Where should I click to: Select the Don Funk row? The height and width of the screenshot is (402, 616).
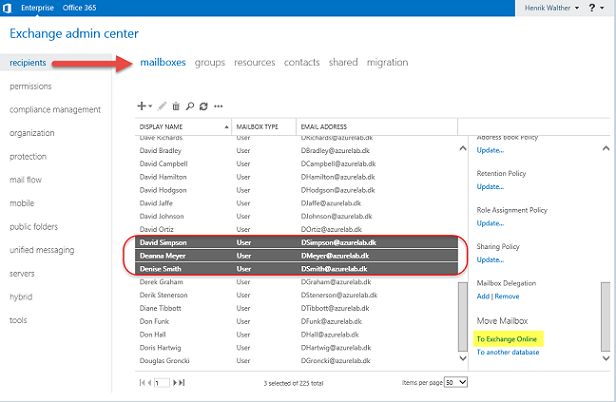coord(297,321)
